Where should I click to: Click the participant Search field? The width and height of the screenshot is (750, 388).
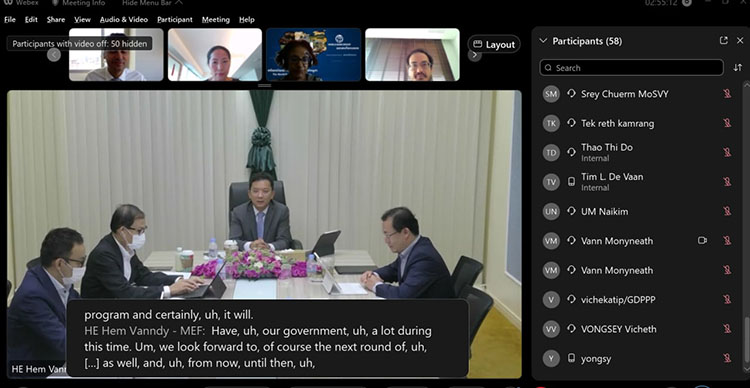631,67
